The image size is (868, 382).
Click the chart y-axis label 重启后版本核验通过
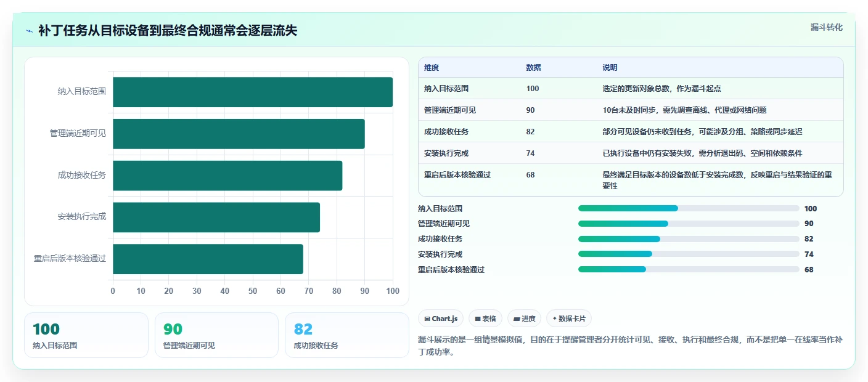tap(70, 258)
